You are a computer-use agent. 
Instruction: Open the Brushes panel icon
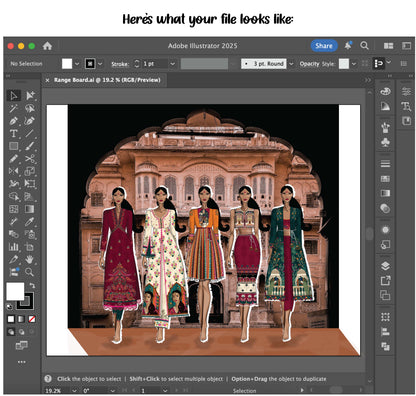[385, 127]
